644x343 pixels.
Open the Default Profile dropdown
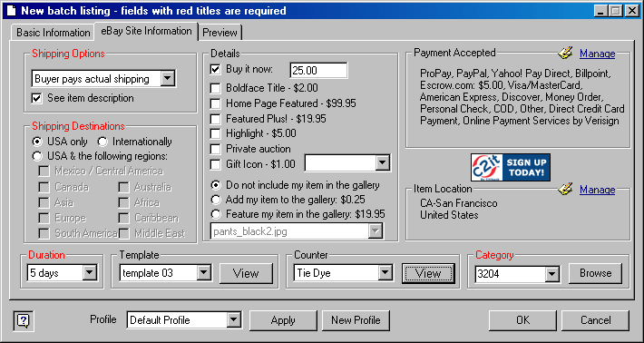[x=234, y=320]
